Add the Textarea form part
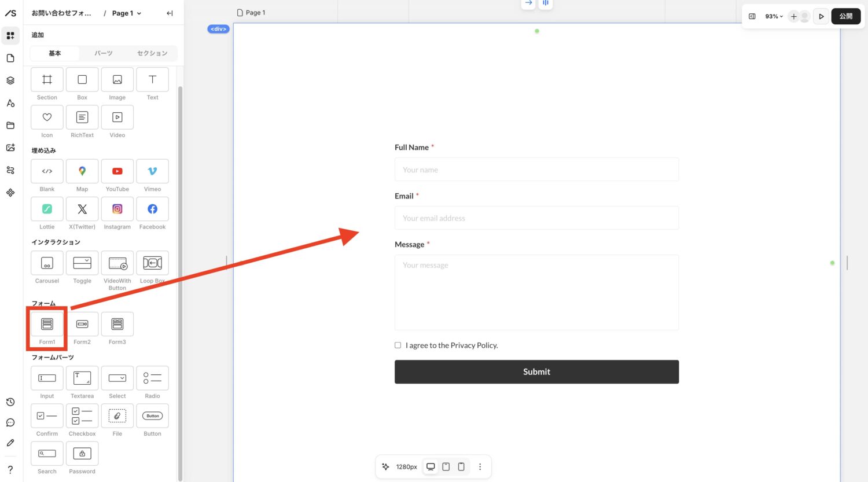Screen dimensions: 868x482 click(82, 378)
